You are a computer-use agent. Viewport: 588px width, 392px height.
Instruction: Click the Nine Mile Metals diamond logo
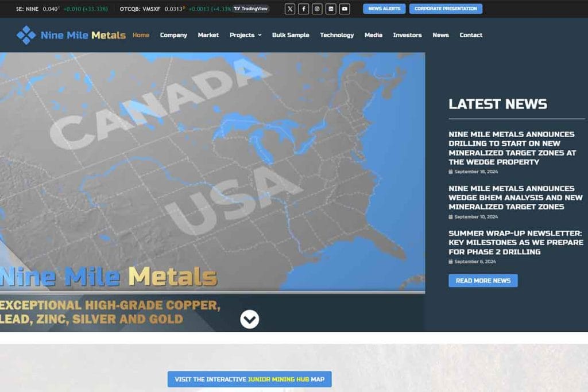pyautogui.click(x=26, y=35)
